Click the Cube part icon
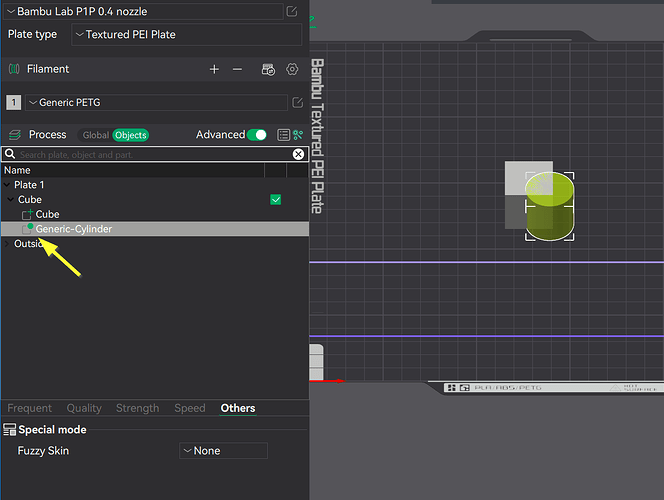This screenshot has width=664, height=500. pyautogui.click(x=27, y=214)
